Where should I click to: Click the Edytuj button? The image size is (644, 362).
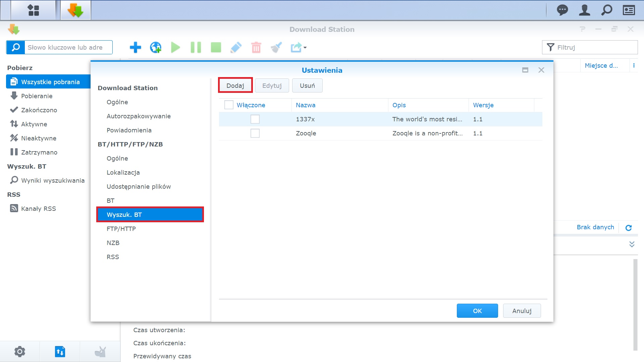(272, 85)
